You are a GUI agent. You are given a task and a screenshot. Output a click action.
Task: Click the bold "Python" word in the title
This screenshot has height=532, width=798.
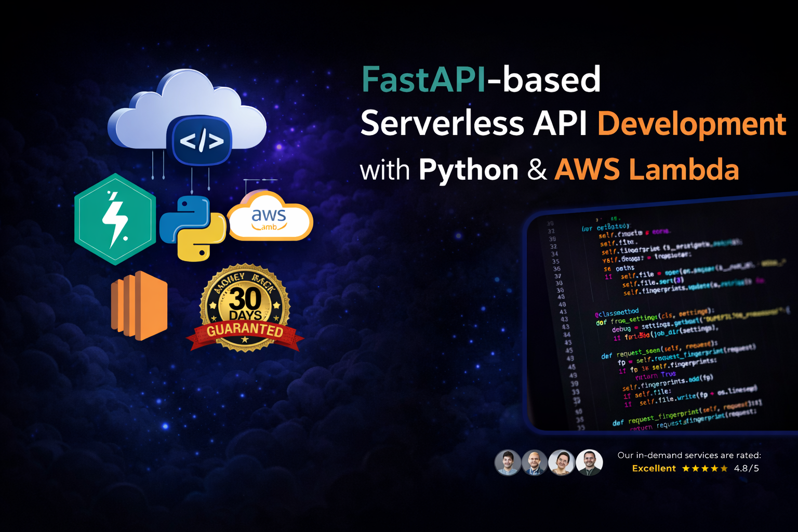[x=469, y=170]
